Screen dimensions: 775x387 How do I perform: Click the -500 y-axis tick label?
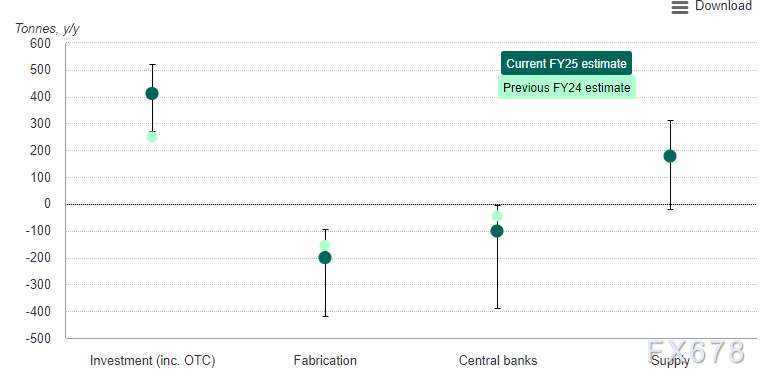[38, 339]
